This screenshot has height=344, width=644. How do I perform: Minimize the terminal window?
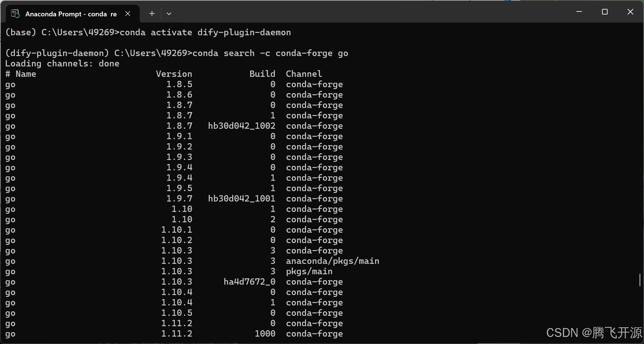579,12
